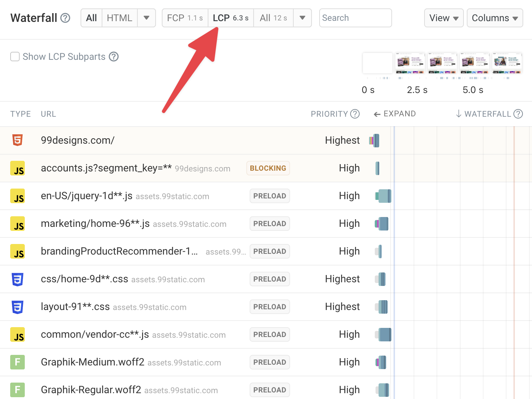532x399 pixels.
Task: Click the PRELOAD badge on marketing/home row
Action: (x=270, y=224)
